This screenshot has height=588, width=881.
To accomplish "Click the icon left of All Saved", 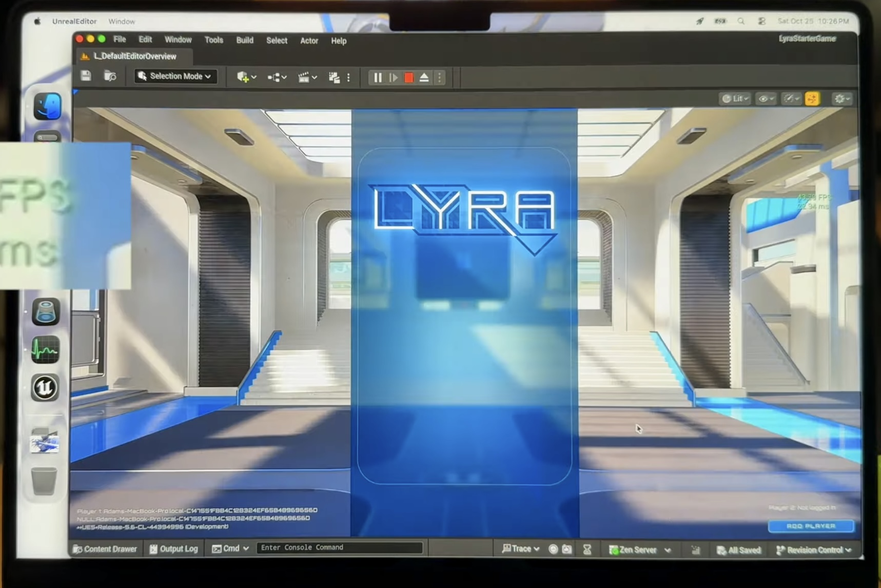I will pos(695,551).
